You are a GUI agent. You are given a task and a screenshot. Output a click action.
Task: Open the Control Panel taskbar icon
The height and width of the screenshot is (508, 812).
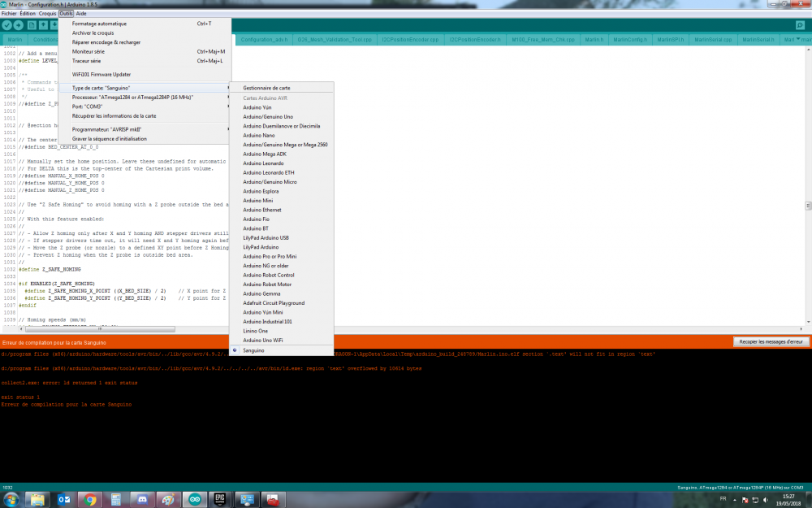tap(247, 500)
